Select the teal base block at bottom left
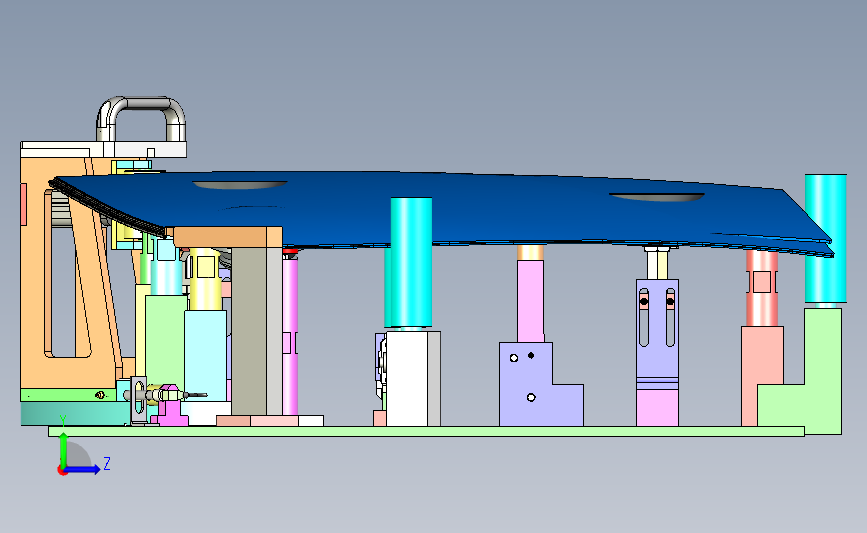Screen dimensions: 867x533 (75, 413)
